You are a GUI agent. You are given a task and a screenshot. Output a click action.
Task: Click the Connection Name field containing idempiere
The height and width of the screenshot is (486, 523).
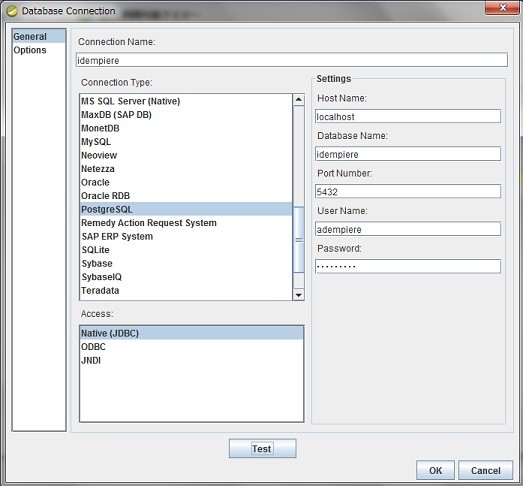(292, 60)
